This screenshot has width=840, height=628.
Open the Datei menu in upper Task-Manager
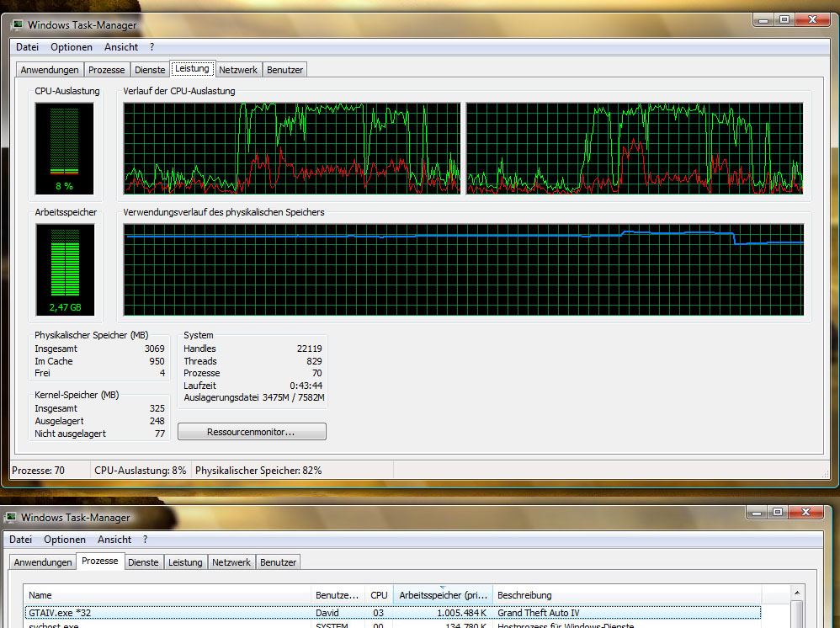click(27, 47)
